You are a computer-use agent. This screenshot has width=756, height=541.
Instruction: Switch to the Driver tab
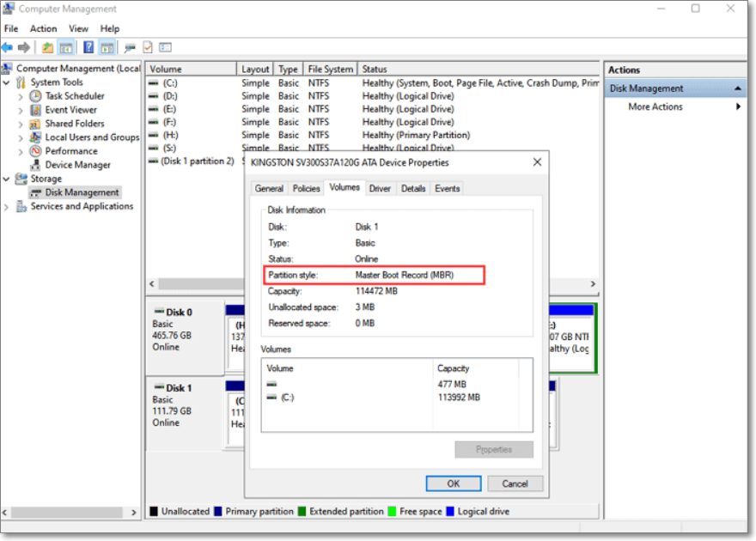click(380, 188)
